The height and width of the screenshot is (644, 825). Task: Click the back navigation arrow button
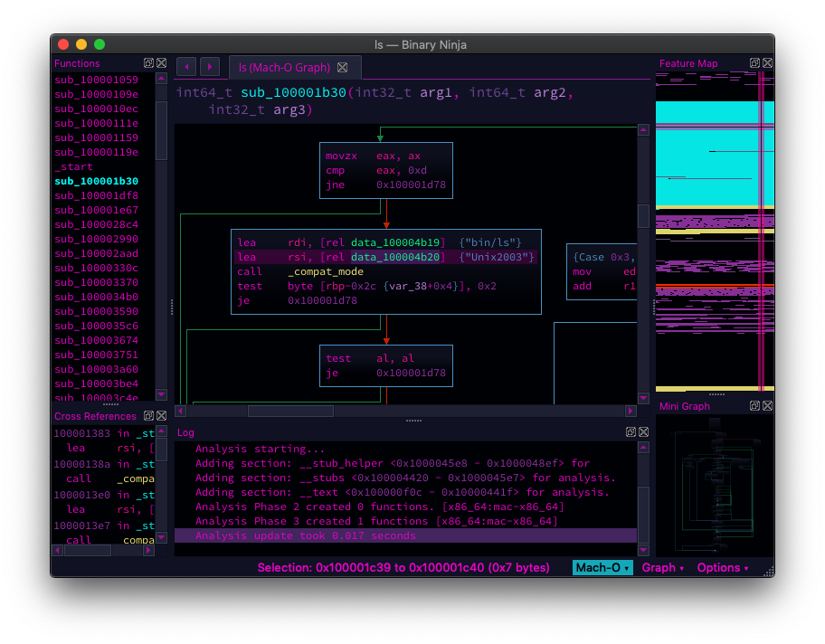(186, 67)
